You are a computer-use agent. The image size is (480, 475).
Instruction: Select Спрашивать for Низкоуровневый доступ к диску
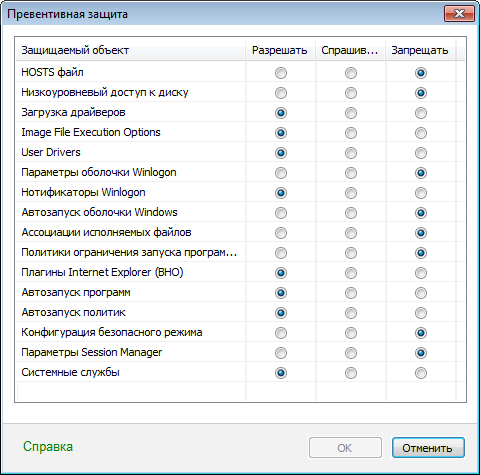click(x=351, y=93)
